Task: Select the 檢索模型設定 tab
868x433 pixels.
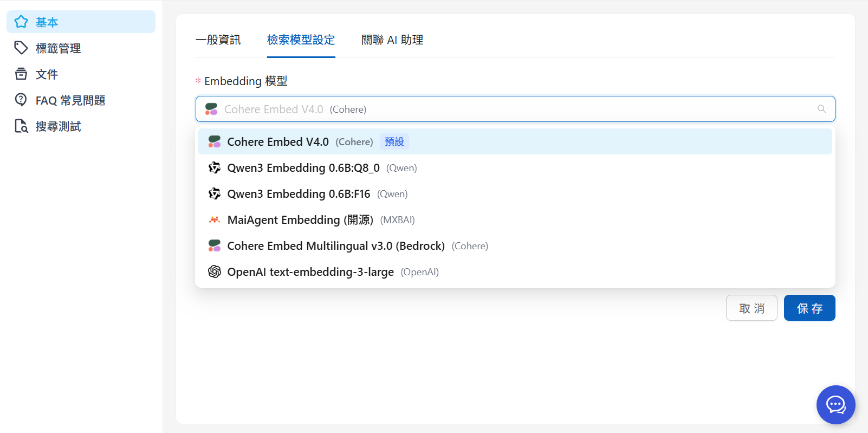Action: coord(301,40)
